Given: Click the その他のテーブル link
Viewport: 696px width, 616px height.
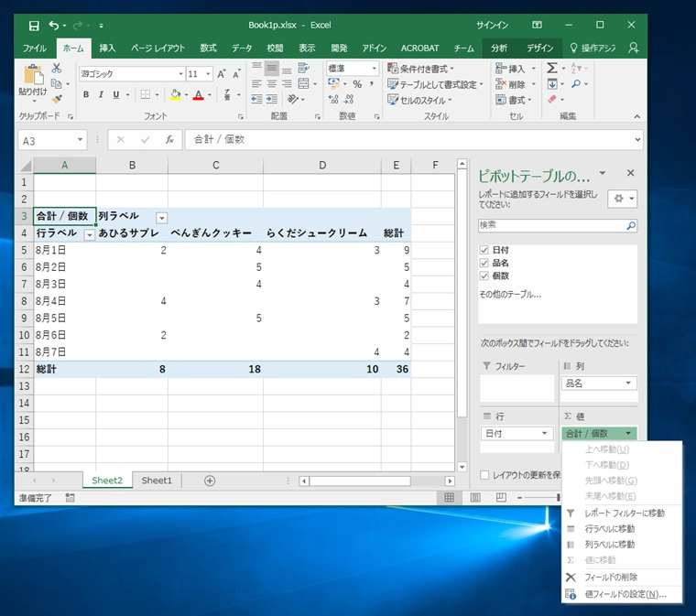Looking at the screenshot, I should (x=509, y=295).
